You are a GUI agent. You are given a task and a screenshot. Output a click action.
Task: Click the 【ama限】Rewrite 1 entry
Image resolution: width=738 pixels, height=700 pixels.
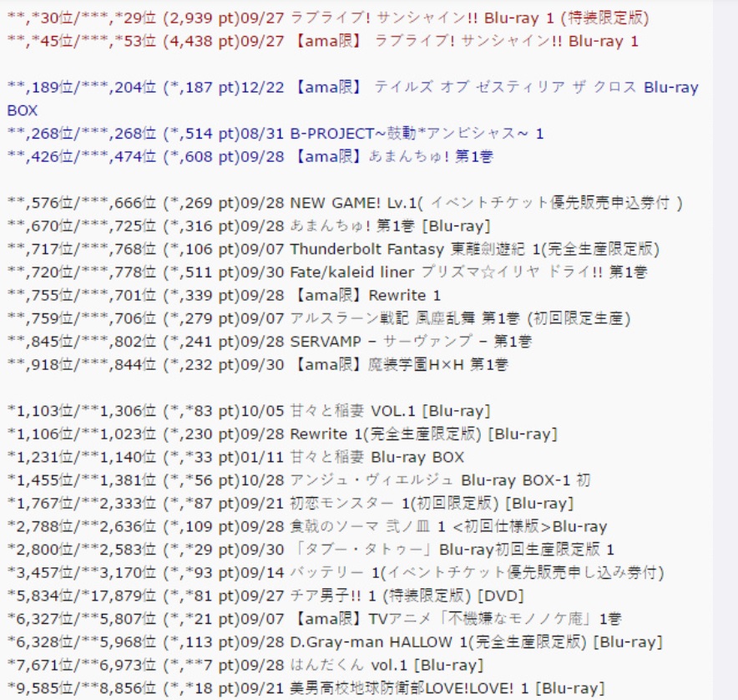click(x=224, y=296)
